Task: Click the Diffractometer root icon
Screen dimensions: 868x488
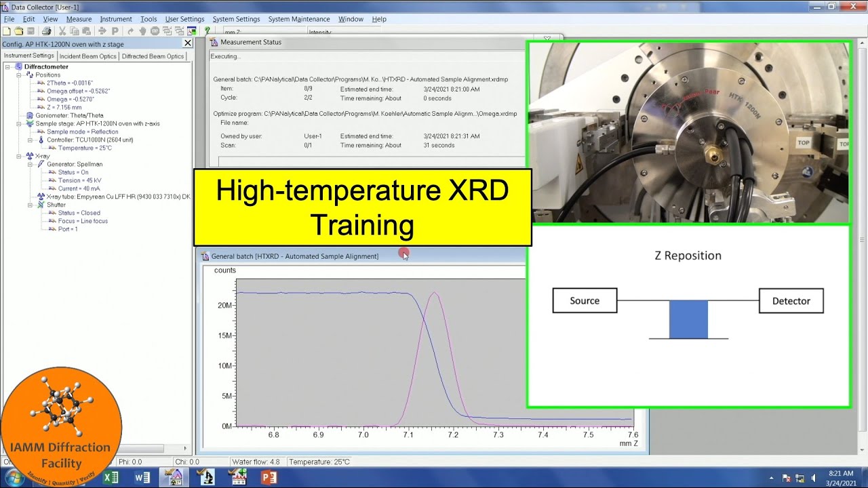Action: [x=18, y=66]
